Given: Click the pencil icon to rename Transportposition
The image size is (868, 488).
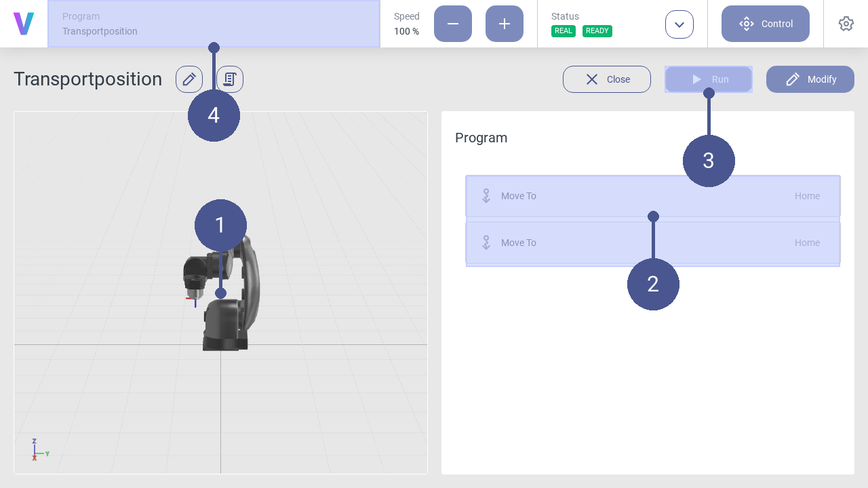Looking at the screenshot, I should point(189,79).
